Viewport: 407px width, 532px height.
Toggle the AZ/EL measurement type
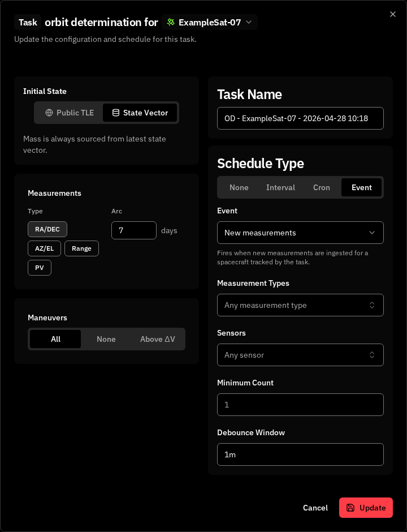(x=45, y=248)
